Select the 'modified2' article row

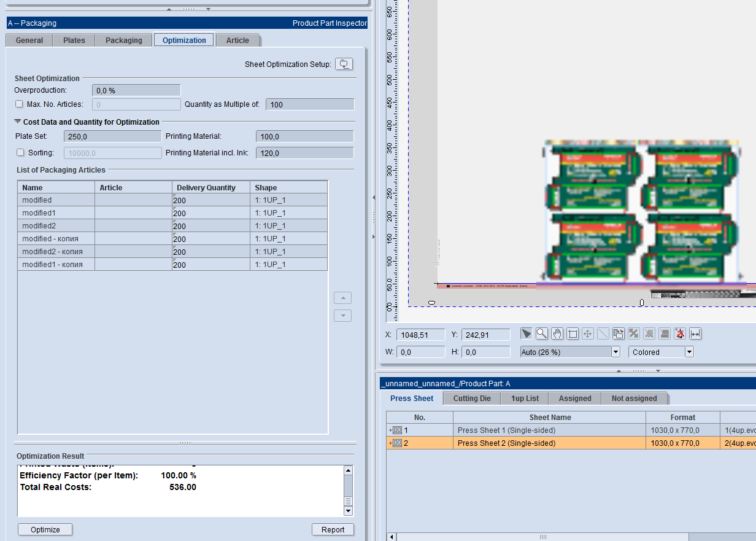point(172,225)
